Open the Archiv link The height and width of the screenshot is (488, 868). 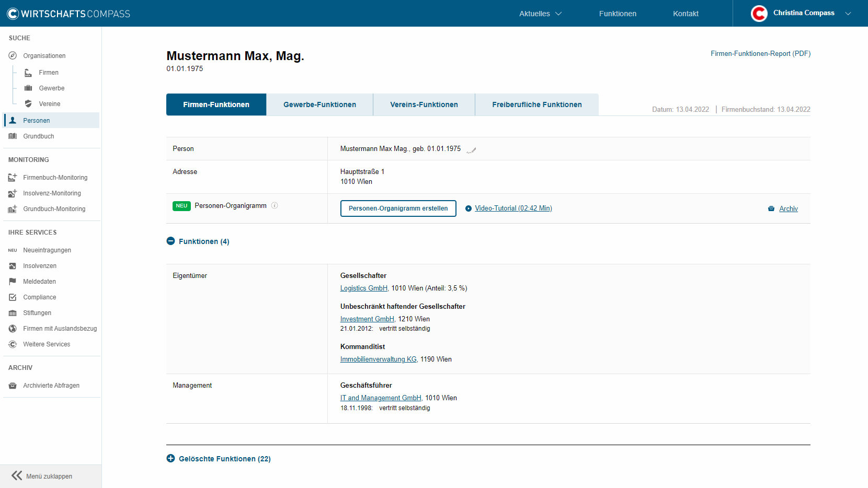click(789, 208)
